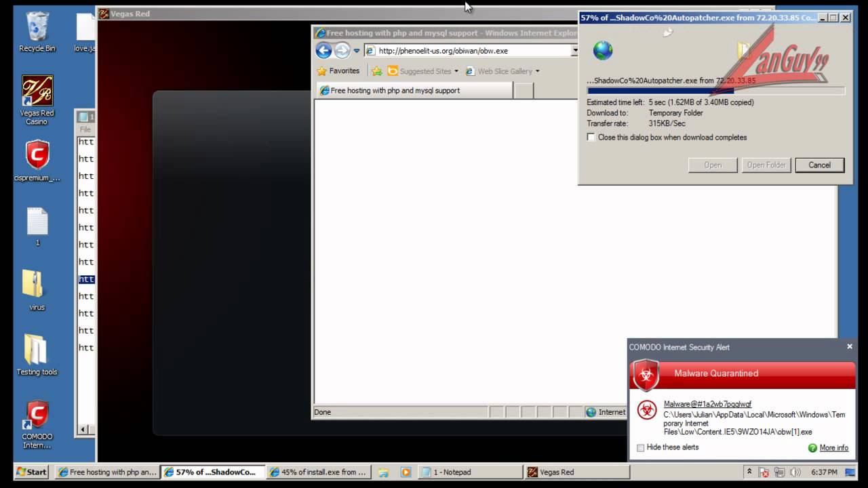This screenshot has height=488, width=868.
Task: Cancel the ShadowCo Autopatcher download
Action: [x=819, y=165]
